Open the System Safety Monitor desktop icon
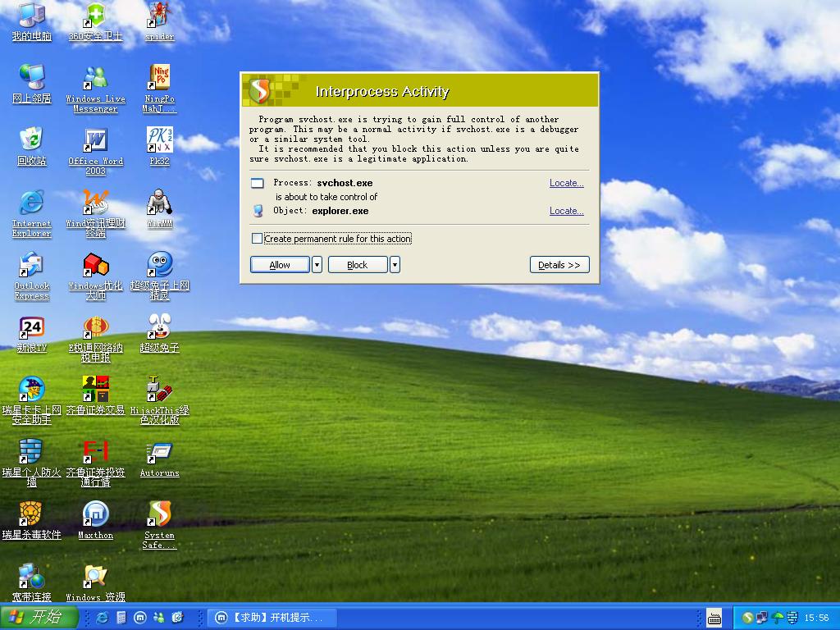 click(x=159, y=515)
